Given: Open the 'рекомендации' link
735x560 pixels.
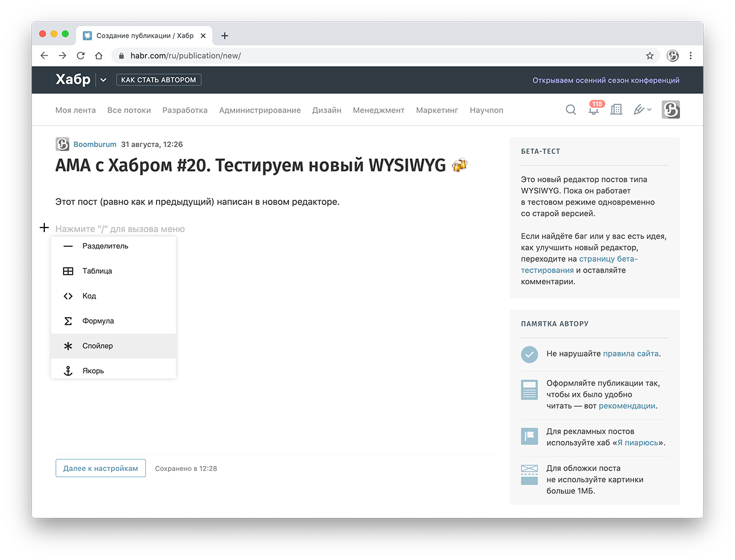Looking at the screenshot, I should (x=627, y=406).
